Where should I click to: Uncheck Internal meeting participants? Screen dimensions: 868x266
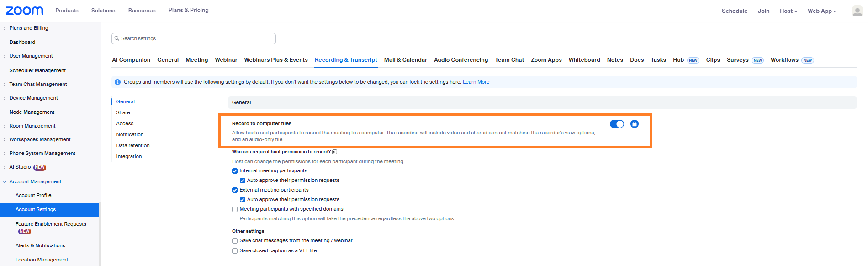[x=235, y=171]
